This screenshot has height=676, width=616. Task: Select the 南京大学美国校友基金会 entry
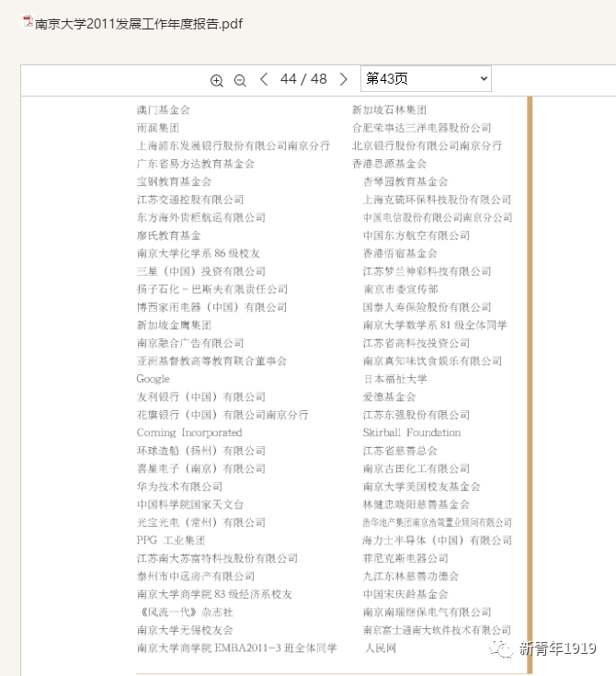point(422,487)
